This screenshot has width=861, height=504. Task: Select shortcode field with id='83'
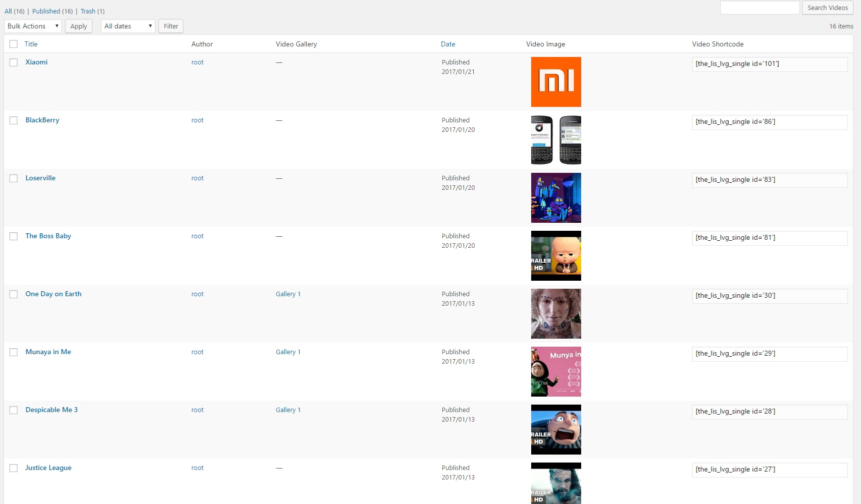click(x=770, y=180)
